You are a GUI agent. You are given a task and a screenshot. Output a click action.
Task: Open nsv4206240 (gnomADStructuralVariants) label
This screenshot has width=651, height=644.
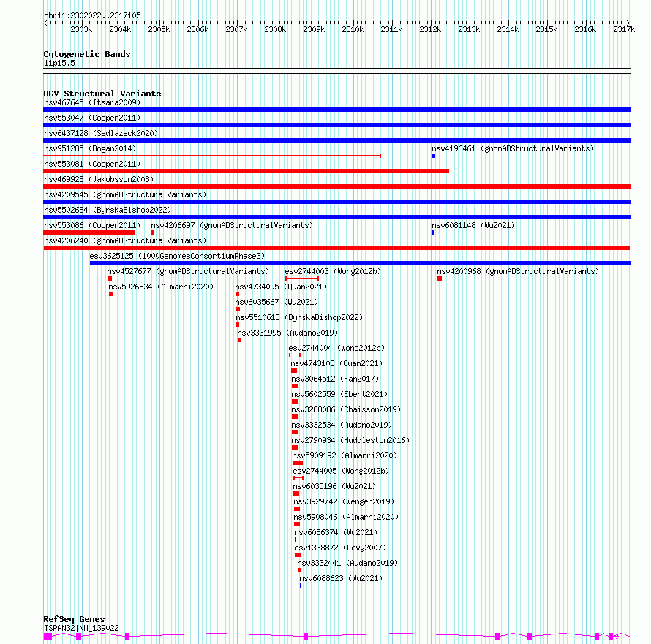pos(125,240)
